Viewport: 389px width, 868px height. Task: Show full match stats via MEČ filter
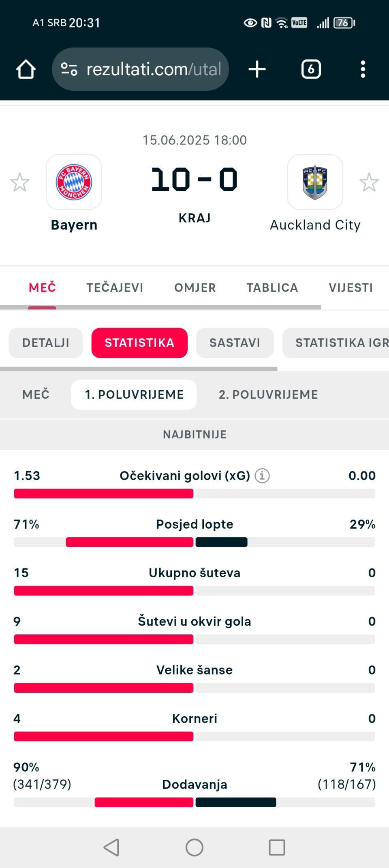tap(36, 394)
